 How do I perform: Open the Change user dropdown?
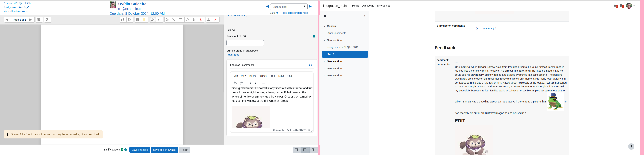coord(289,7)
